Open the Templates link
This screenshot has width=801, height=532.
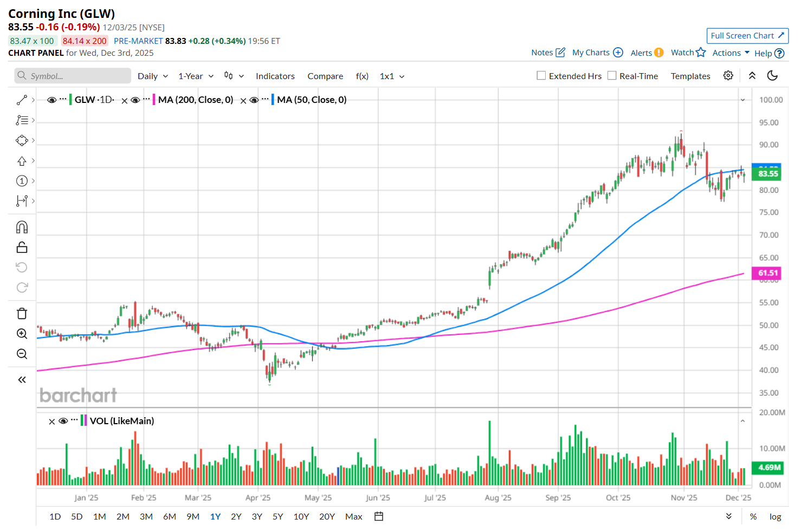[690, 76]
